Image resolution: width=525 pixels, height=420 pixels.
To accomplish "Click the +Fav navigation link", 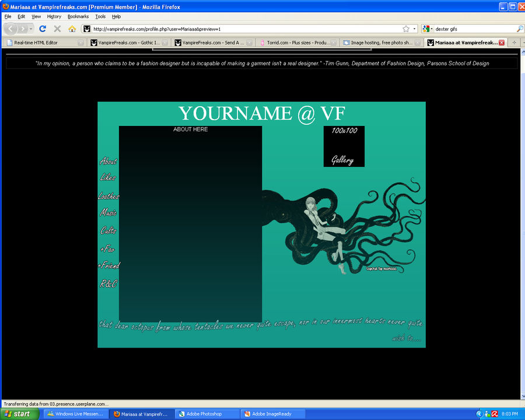I will click(x=107, y=249).
